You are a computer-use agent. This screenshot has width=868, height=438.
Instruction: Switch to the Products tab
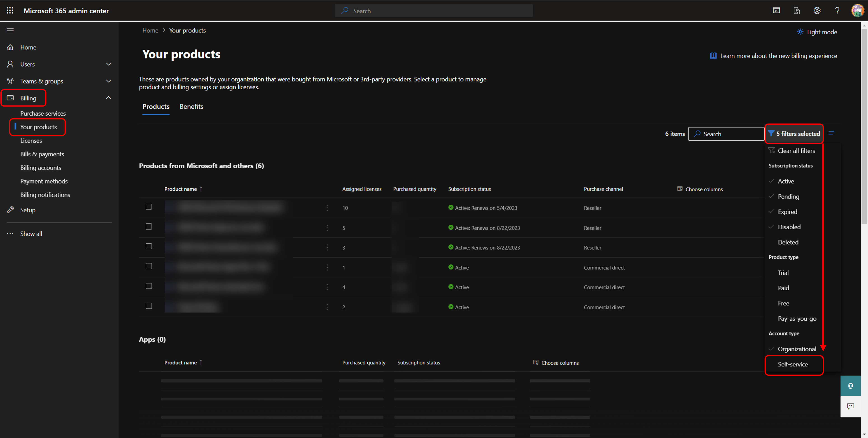click(156, 107)
